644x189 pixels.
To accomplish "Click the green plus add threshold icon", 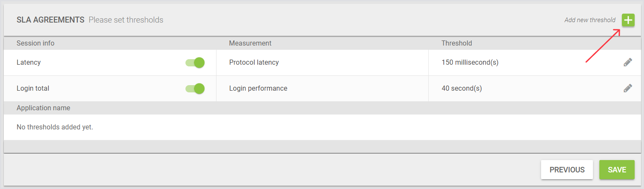I will (x=628, y=20).
